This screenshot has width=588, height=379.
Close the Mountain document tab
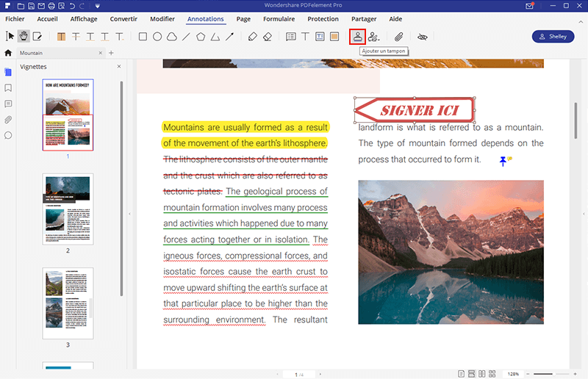tap(100, 53)
